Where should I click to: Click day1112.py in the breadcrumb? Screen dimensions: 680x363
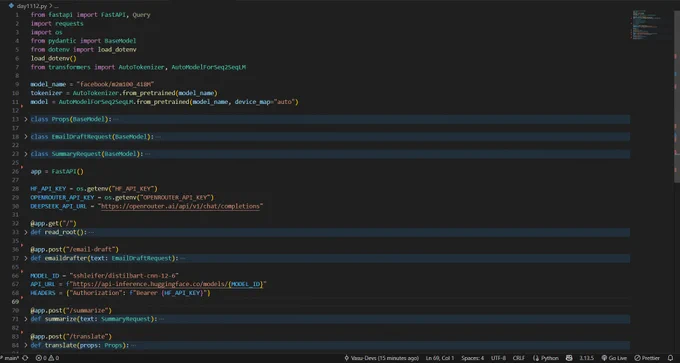tap(32, 6)
